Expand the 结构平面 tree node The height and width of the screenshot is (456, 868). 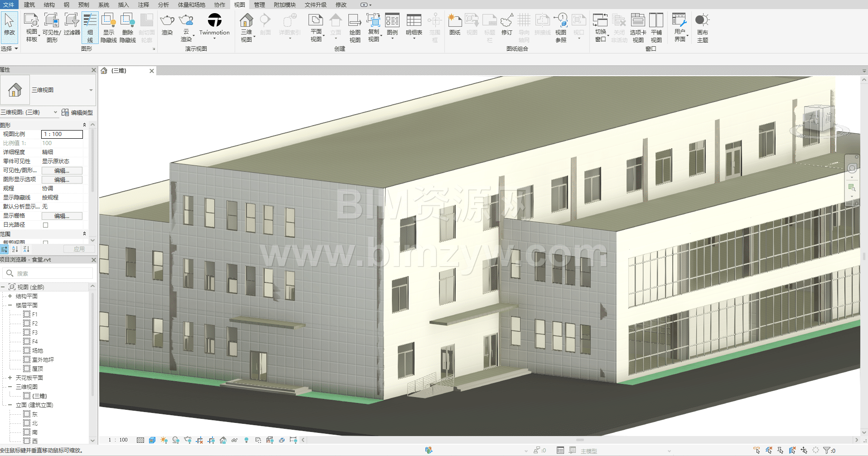click(x=10, y=296)
